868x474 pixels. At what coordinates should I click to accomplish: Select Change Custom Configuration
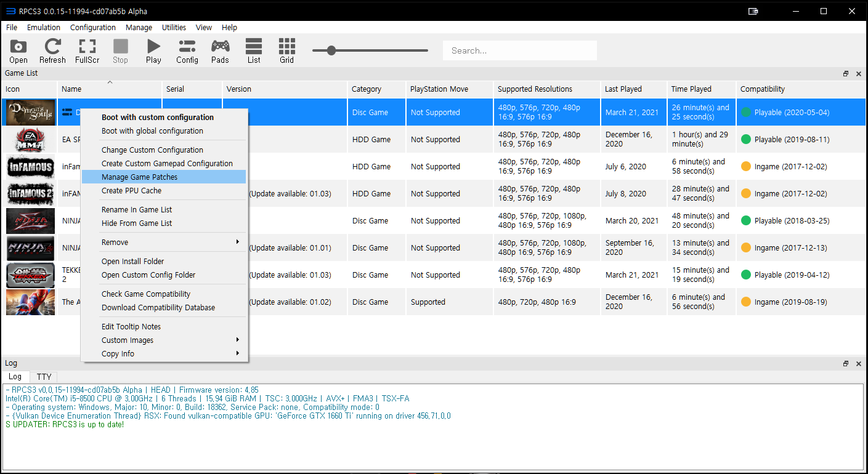coord(164,150)
